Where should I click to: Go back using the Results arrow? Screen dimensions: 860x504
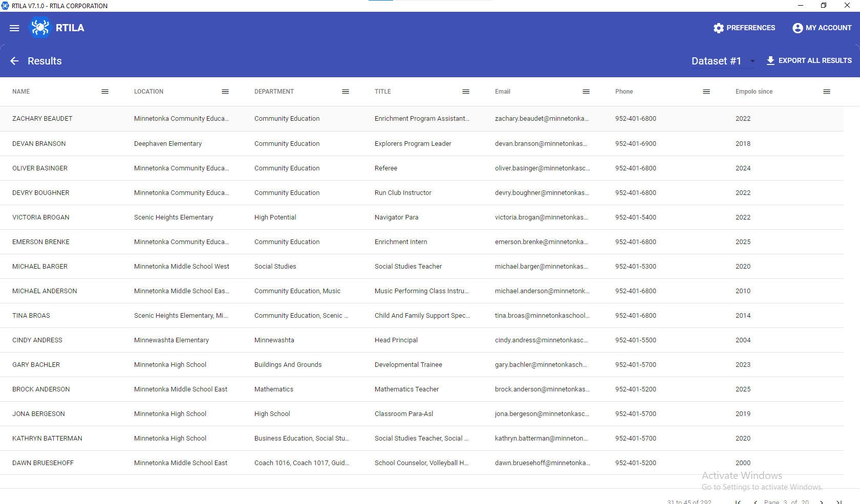[14, 61]
